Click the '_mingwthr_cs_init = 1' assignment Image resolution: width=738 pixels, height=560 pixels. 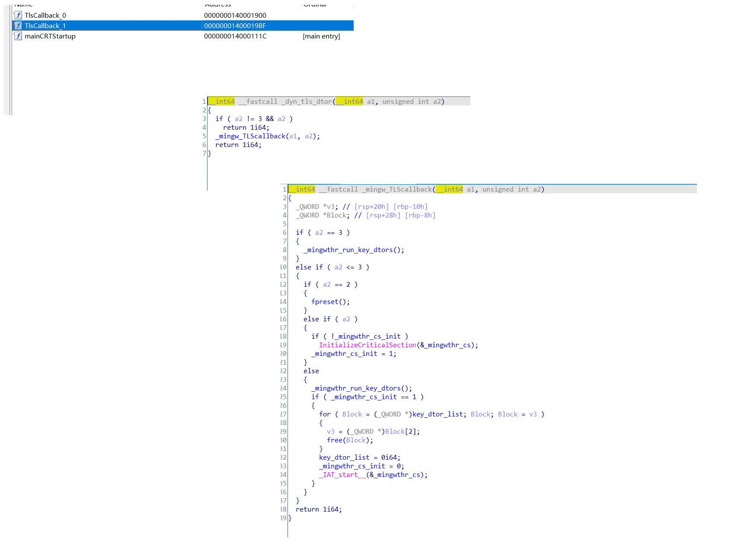[354, 354]
